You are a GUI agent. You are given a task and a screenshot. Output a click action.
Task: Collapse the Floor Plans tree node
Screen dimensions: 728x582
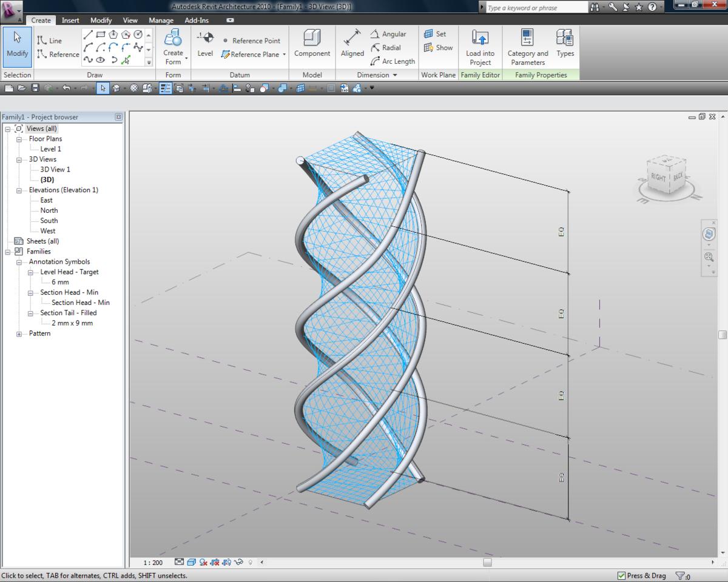click(x=19, y=139)
